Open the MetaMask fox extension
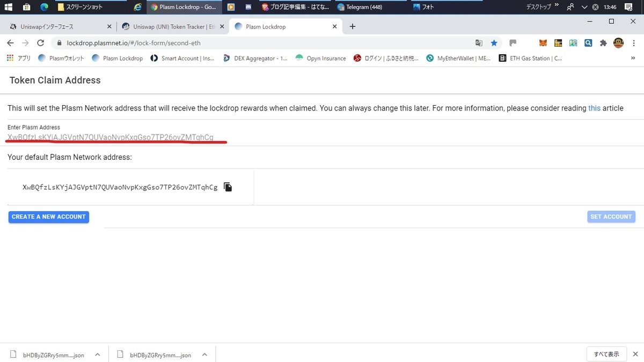Screen dimensions: 644x362 pyautogui.click(x=543, y=43)
